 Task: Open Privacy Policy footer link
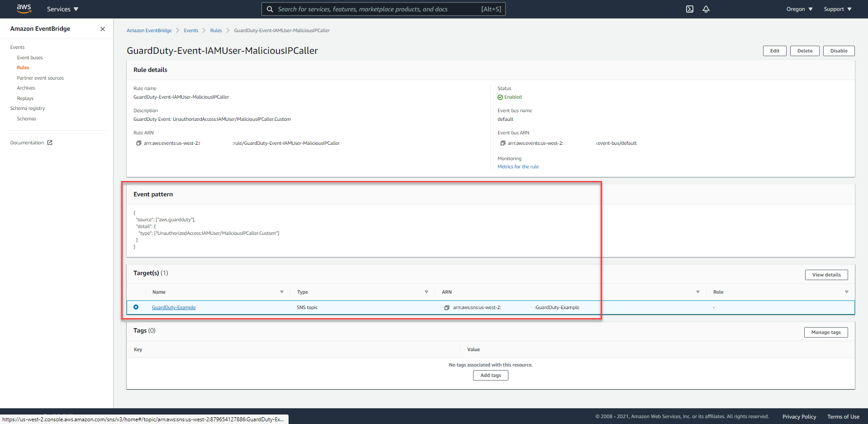coord(799,417)
